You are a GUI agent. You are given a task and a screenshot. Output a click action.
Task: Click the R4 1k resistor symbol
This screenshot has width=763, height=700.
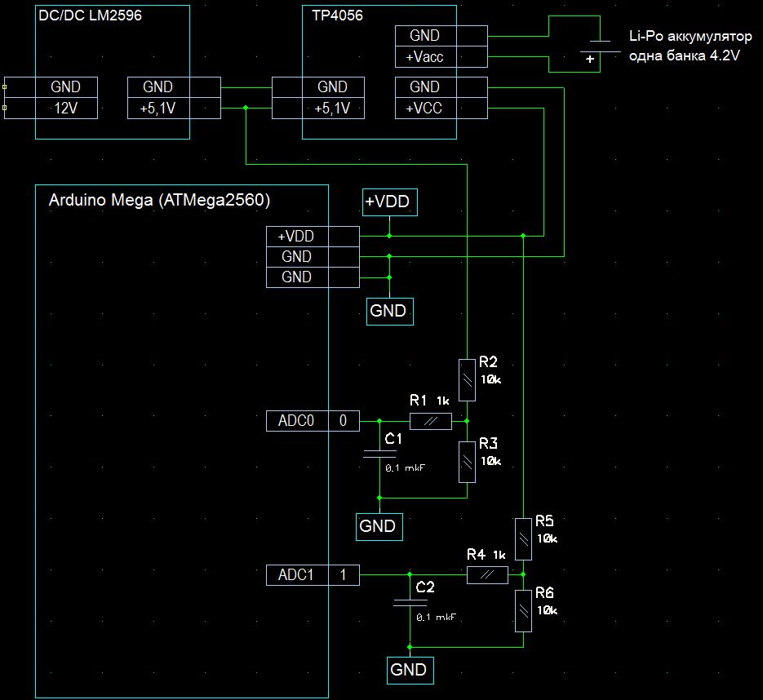click(487, 575)
